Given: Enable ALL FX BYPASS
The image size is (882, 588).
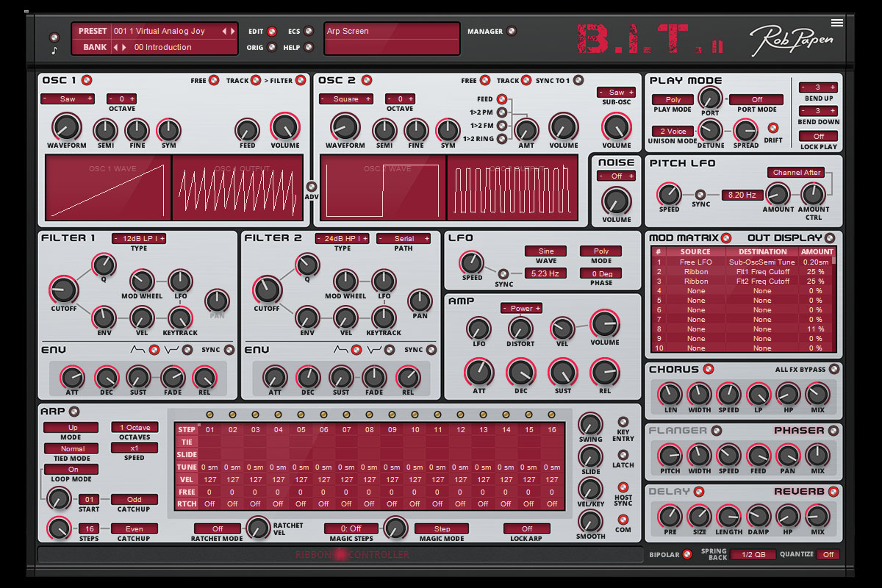Looking at the screenshot, I should [833, 369].
